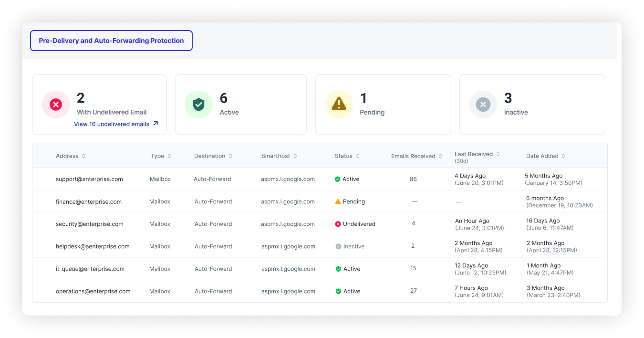Click the With Undelivered Email card label

pyautogui.click(x=112, y=112)
